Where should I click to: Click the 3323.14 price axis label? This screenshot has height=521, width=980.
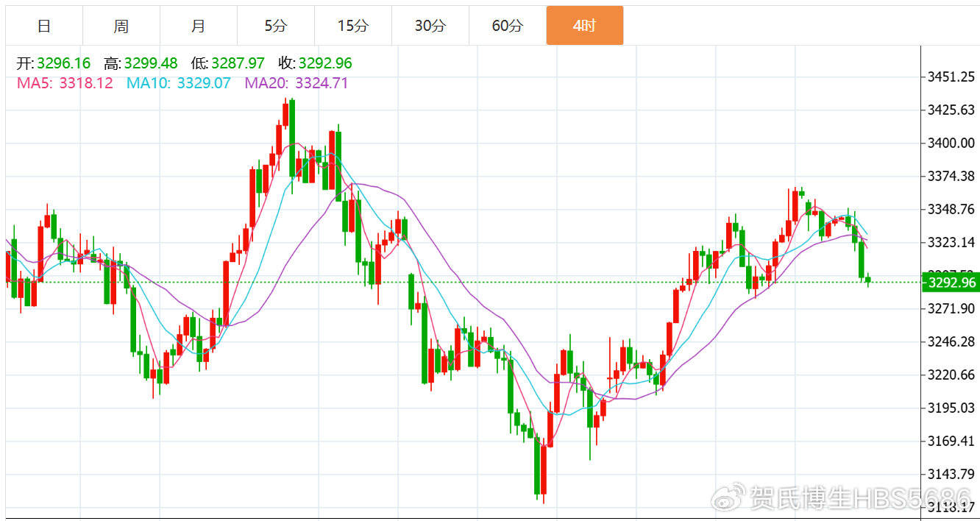pos(951,242)
